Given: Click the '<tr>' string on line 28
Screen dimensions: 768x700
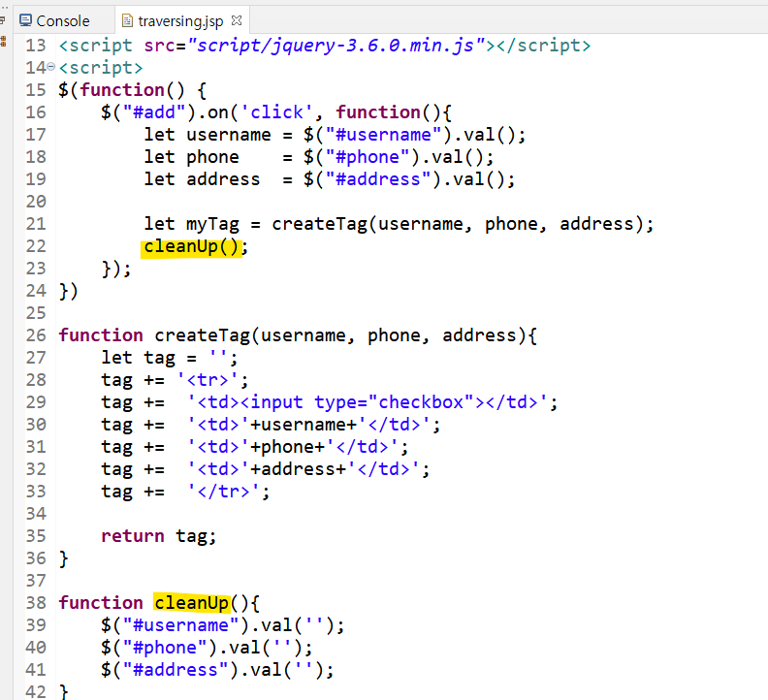Looking at the screenshot, I should pos(208,380).
